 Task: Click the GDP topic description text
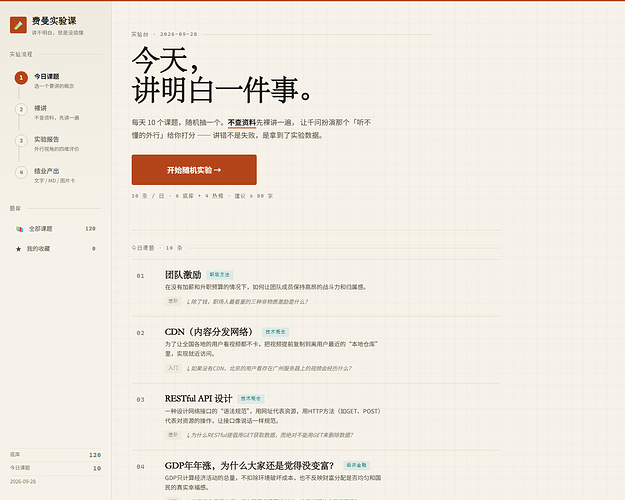click(x=273, y=482)
